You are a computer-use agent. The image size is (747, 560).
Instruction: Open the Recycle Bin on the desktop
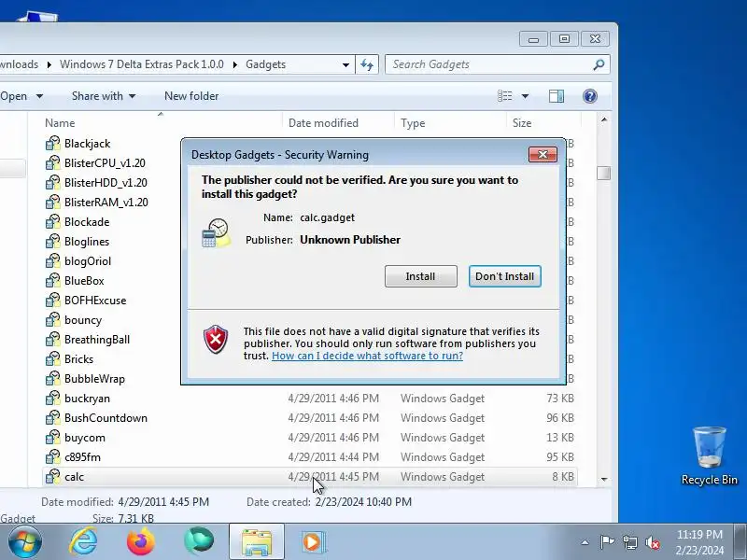(x=709, y=456)
